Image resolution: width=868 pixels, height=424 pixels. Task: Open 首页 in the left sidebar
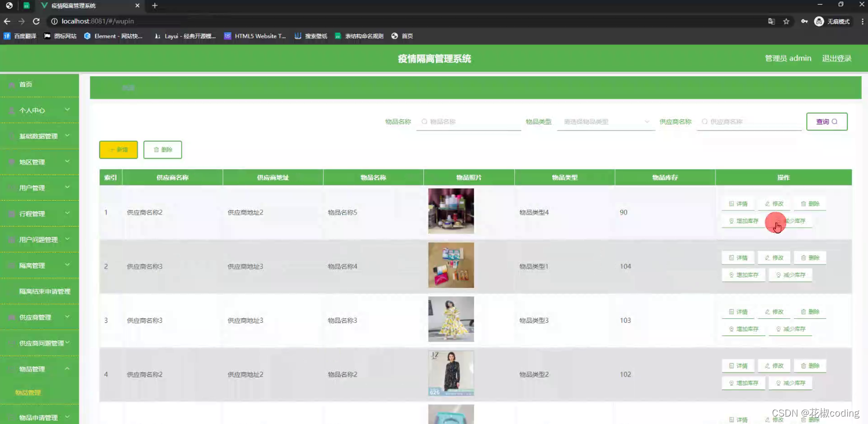click(x=39, y=85)
